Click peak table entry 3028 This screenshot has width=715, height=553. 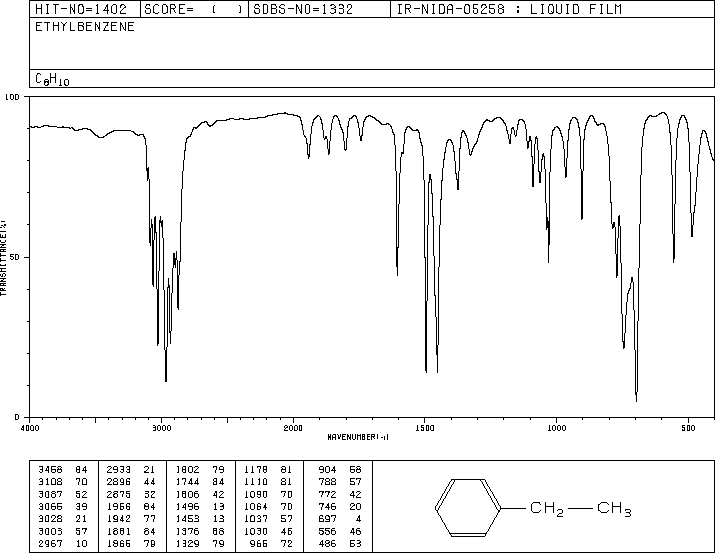pos(50,519)
